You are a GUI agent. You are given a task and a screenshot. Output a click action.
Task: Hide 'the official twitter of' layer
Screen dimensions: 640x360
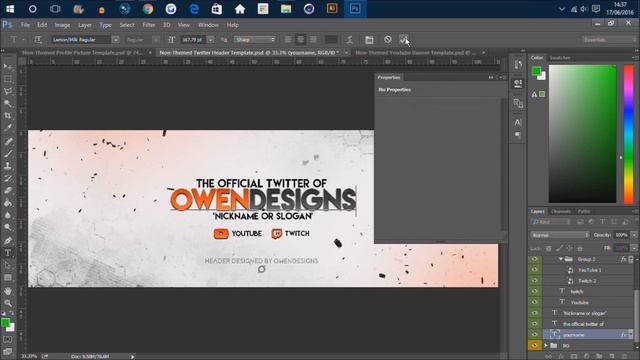(x=535, y=324)
